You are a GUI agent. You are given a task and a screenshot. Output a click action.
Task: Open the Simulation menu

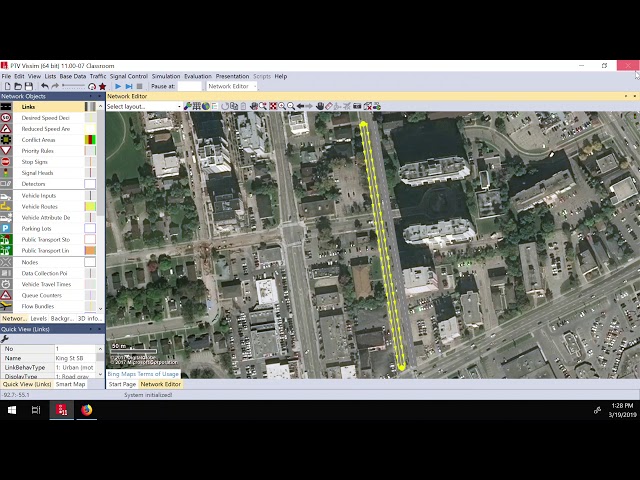pyautogui.click(x=166, y=76)
